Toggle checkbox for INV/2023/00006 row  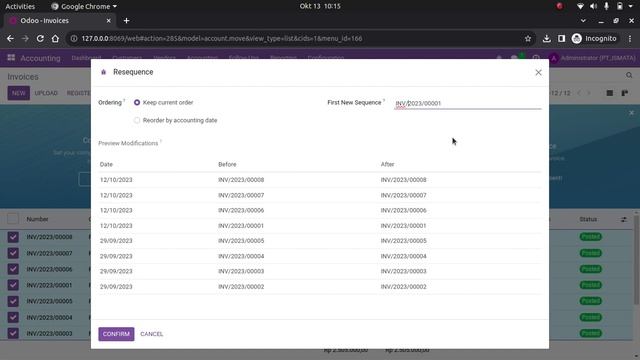13,269
